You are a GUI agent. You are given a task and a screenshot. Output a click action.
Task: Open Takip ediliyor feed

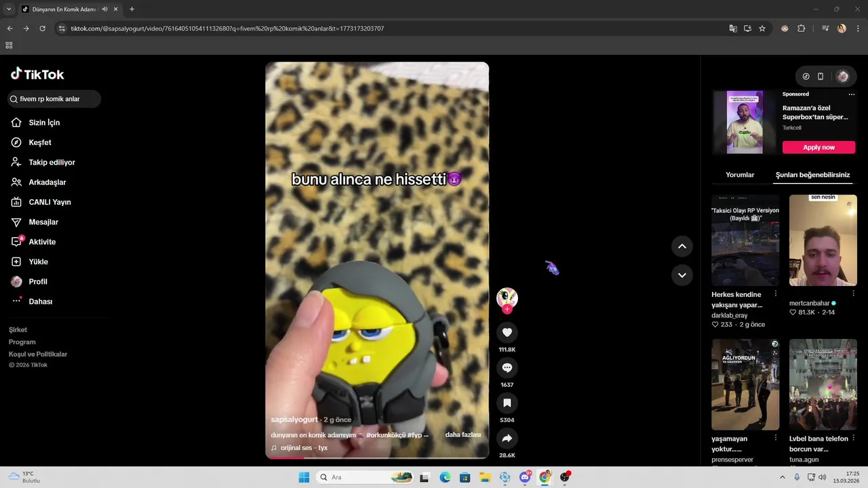pyautogui.click(x=52, y=163)
